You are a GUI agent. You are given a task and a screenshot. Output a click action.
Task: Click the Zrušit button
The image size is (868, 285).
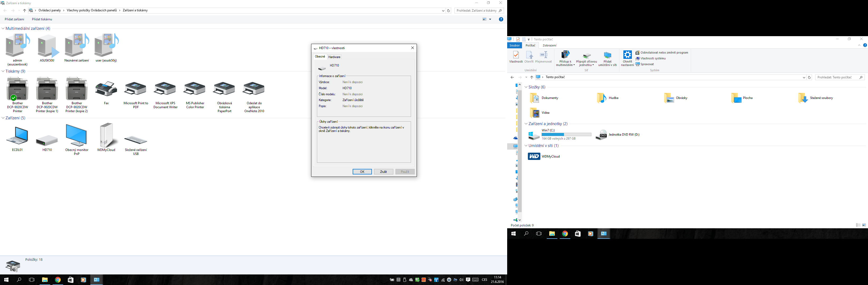pyautogui.click(x=384, y=172)
